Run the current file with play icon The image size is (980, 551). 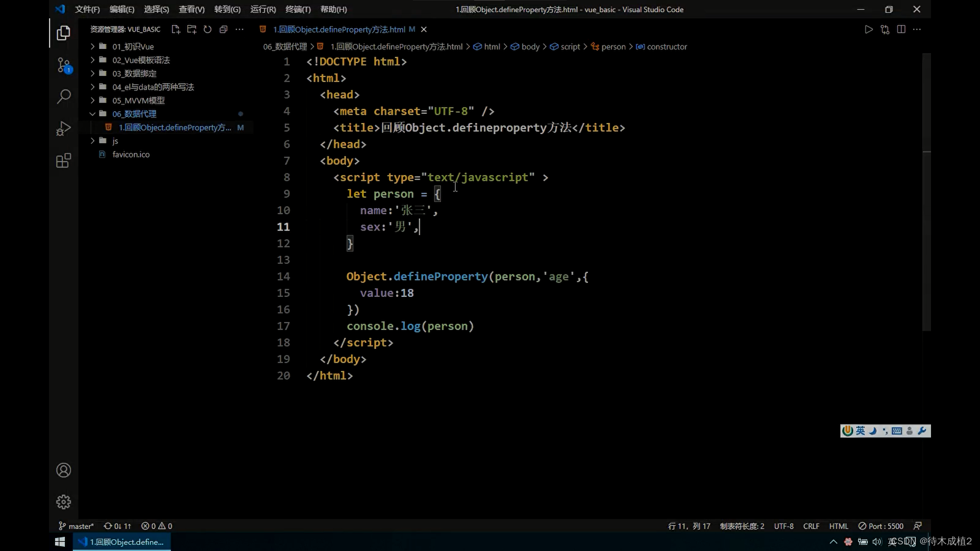(869, 30)
